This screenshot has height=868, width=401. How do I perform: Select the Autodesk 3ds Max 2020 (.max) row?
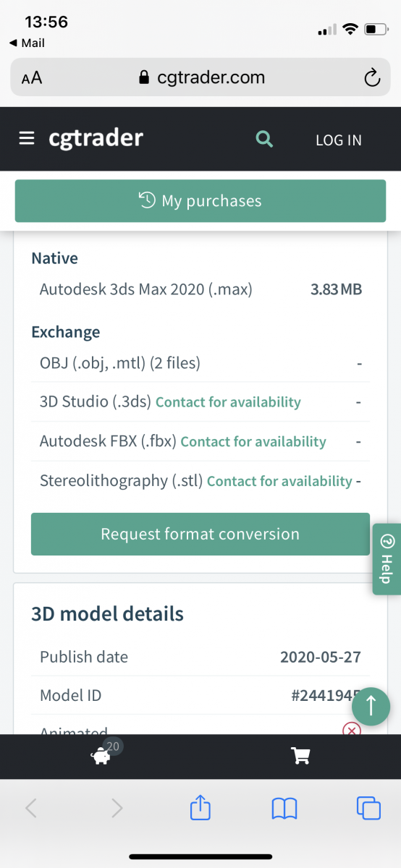(x=200, y=290)
